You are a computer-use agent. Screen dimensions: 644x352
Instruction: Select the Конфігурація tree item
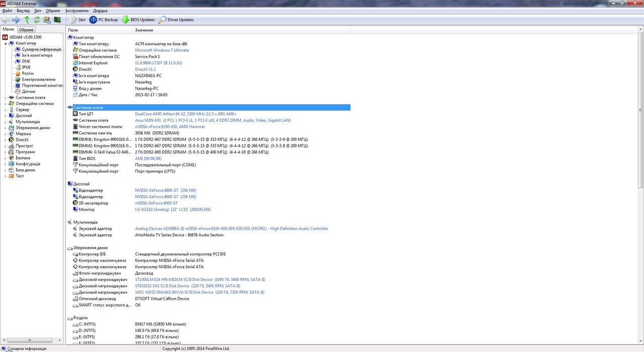[28, 164]
